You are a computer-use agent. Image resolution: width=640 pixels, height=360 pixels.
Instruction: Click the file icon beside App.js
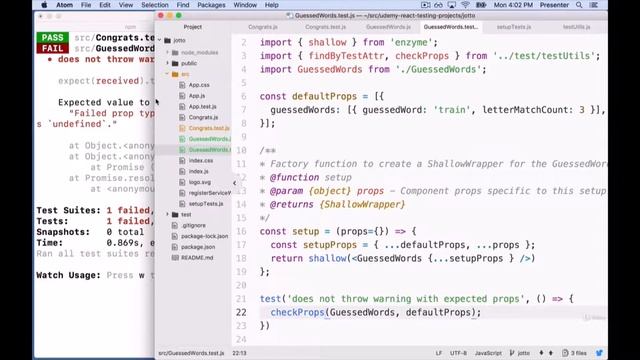182,96
